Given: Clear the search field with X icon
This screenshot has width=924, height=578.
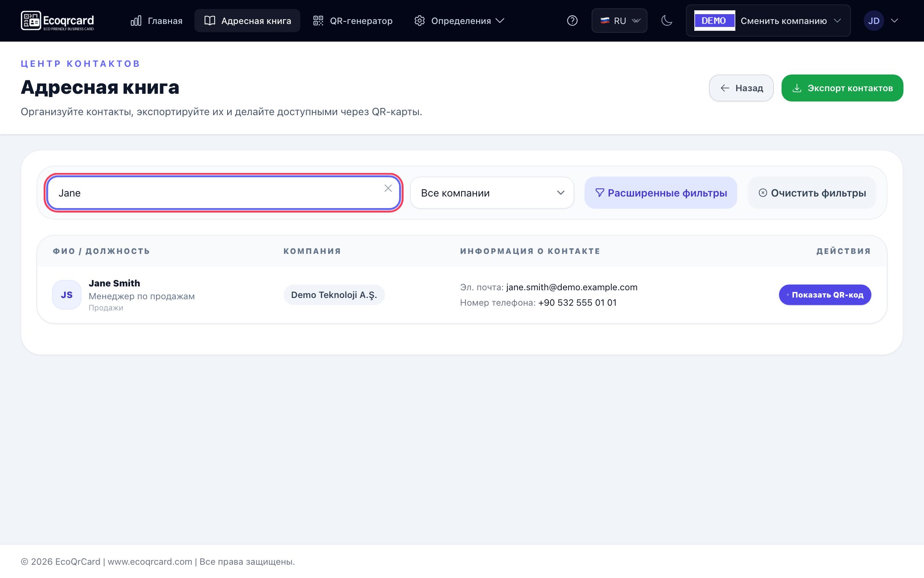Looking at the screenshot, I should click(388, 188).
